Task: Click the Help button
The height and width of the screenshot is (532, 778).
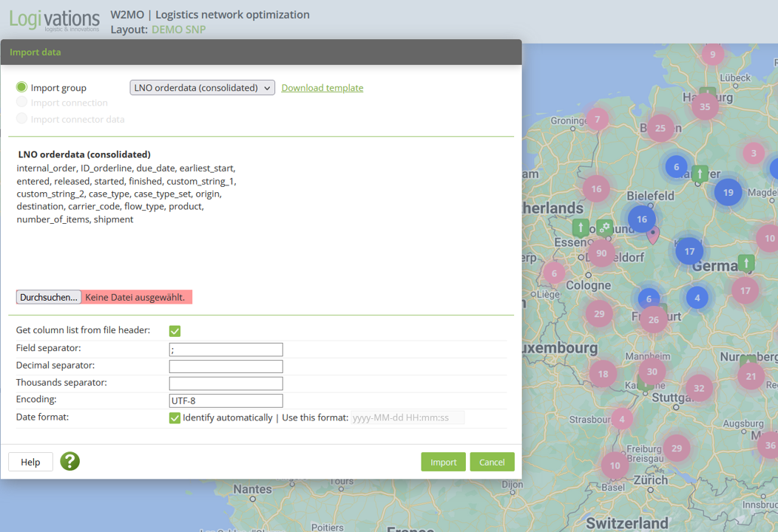Action: (30, 462)
